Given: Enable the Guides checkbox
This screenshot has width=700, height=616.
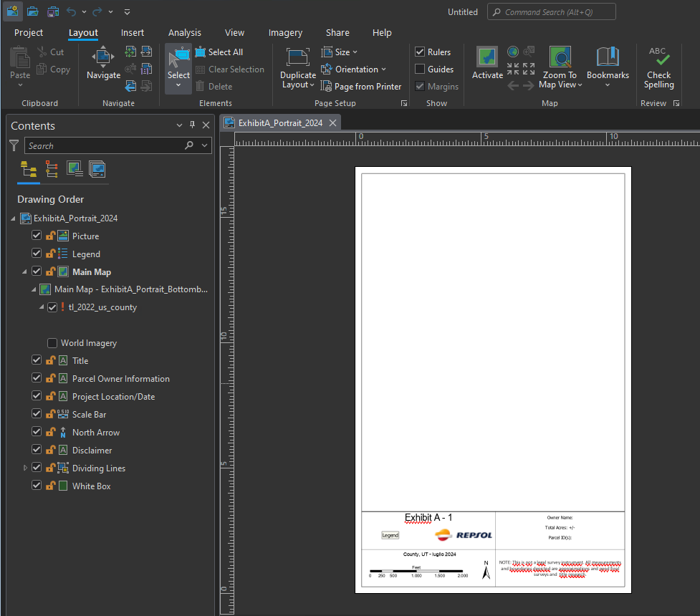Looking at the screenshot, I should [x=421, y=69].
